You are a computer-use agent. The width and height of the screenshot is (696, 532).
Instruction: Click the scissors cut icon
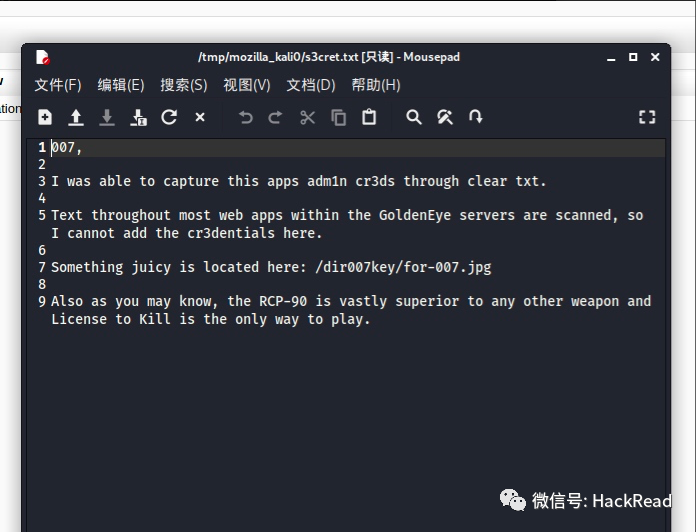click(307, 118)
